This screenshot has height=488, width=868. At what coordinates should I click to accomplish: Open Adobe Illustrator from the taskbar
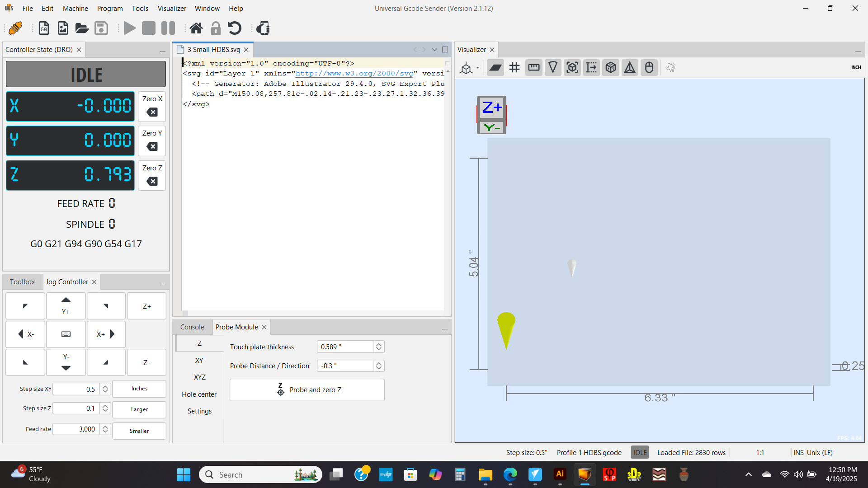point(560,474)
